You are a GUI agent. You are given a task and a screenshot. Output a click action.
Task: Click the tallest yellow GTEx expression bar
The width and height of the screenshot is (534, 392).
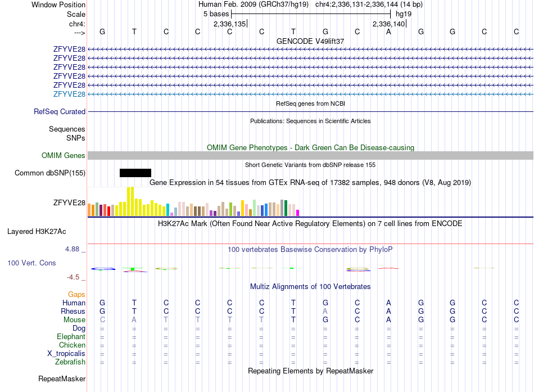pos(133,201)
